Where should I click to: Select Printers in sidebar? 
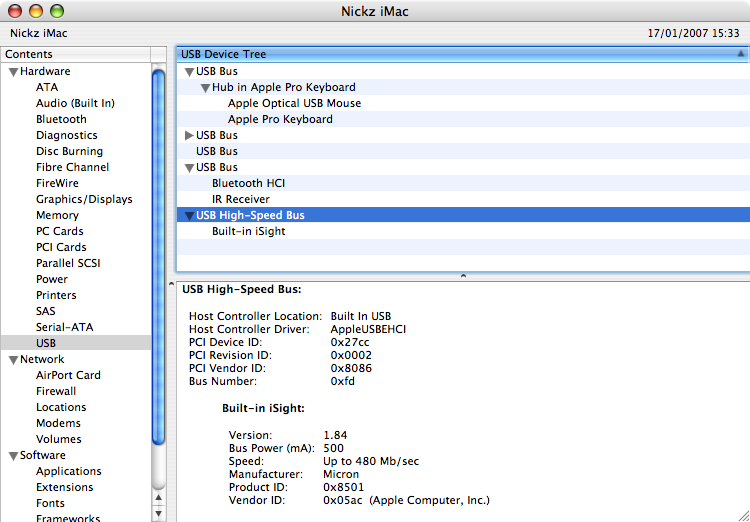56,295
